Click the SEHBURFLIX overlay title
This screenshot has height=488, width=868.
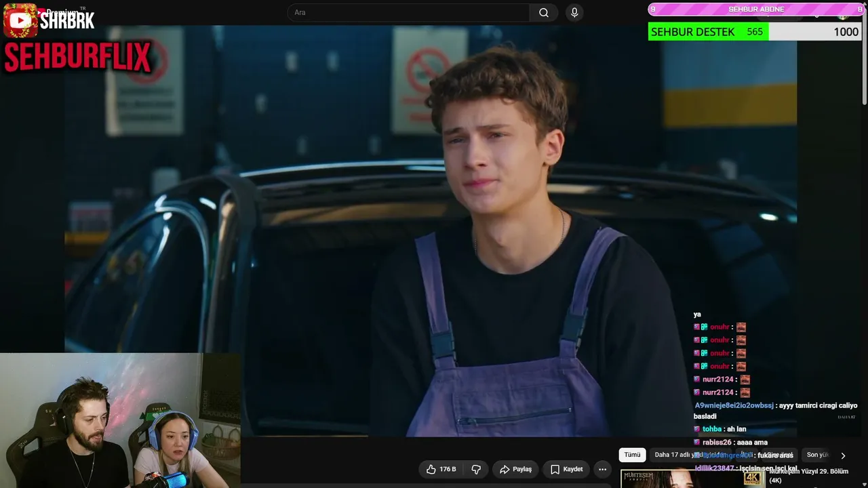77,57
